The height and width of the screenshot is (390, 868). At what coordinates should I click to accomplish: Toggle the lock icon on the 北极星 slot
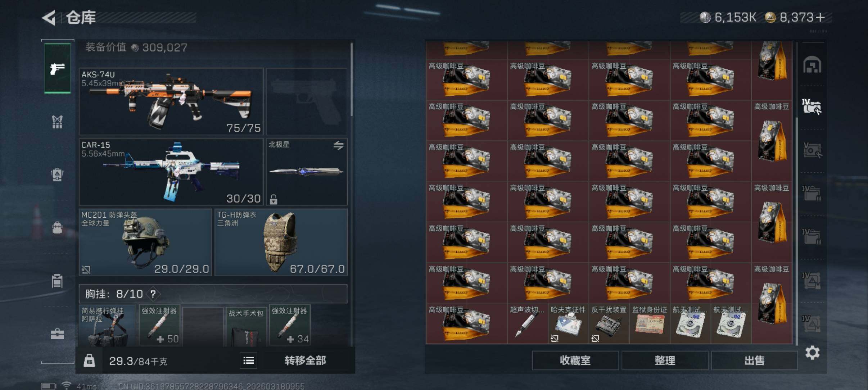(273, 199)
